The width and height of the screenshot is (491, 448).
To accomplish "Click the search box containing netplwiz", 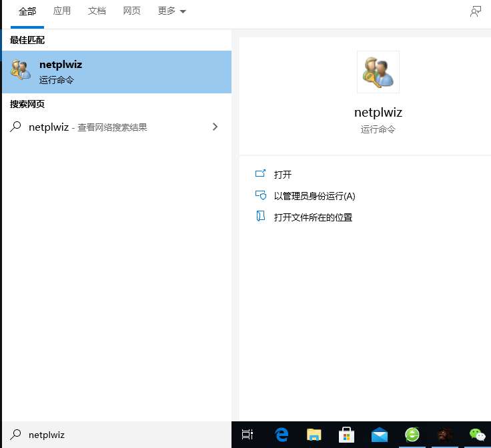I will click(120, 435).
